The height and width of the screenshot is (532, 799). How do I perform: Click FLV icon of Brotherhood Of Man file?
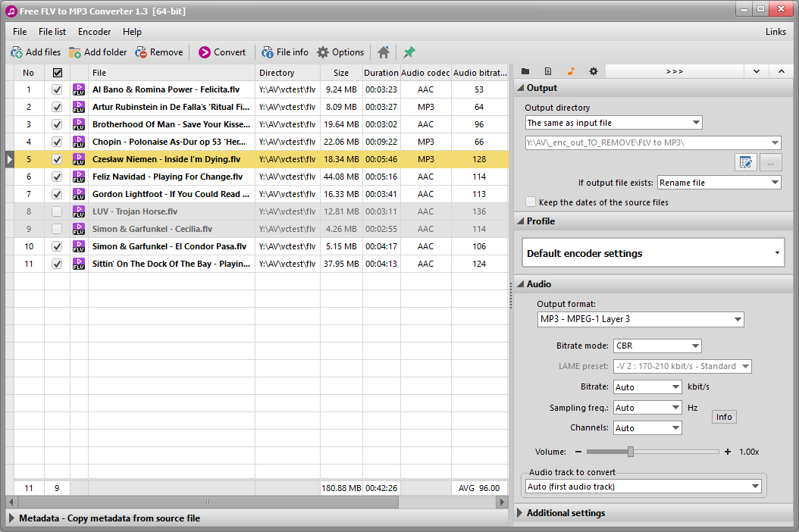tap(79, 124)
